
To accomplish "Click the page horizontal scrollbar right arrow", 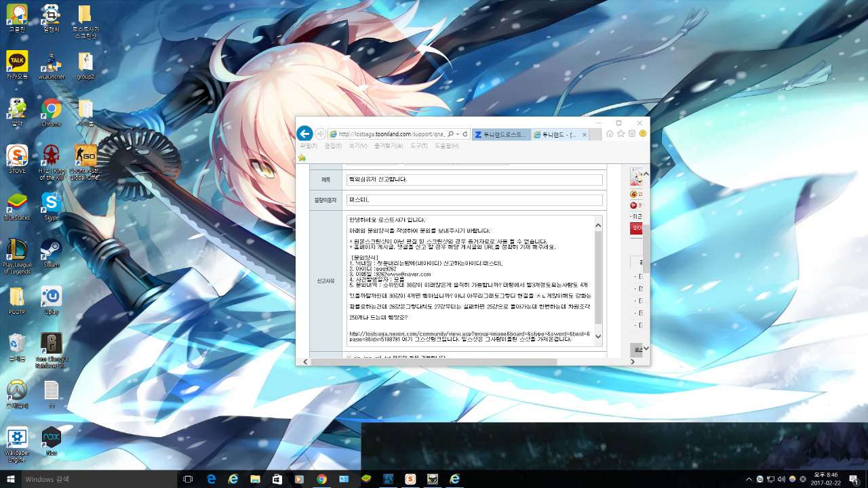I will 633,361.
